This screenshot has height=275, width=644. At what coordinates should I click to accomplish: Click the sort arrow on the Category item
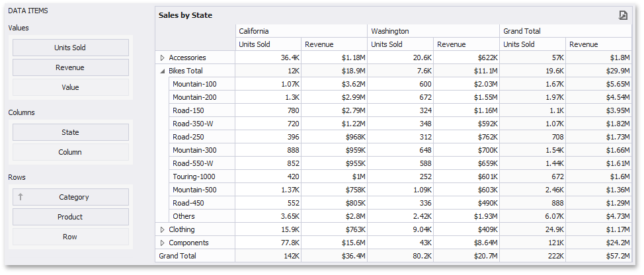click(20, 197)
